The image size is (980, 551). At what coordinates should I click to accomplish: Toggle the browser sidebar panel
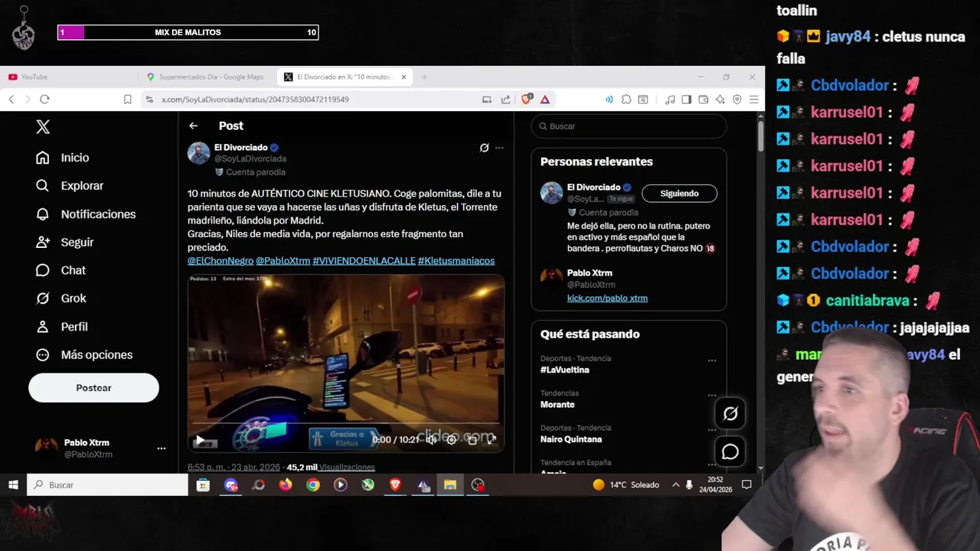(687, 99)
